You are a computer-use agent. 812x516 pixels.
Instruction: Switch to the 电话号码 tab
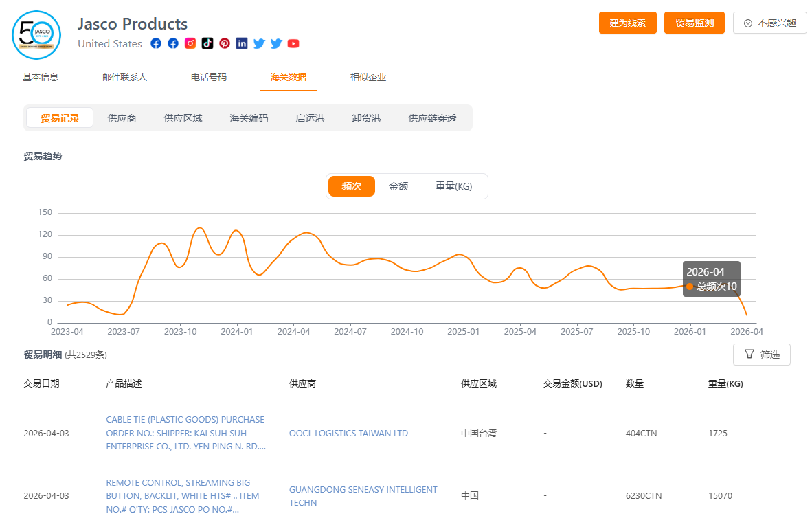click(x=209, y=77)
